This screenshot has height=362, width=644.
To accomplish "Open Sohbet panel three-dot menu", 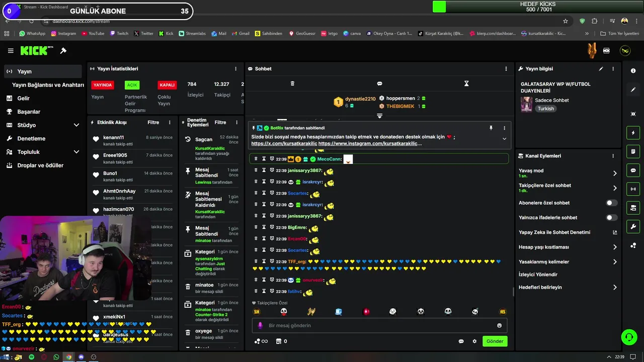I will coord(506,69).
